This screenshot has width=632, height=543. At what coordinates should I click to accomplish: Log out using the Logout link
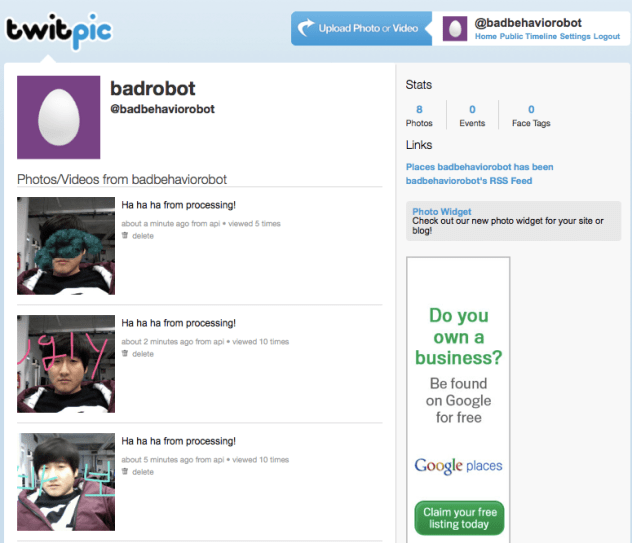(x=607, y=36)
